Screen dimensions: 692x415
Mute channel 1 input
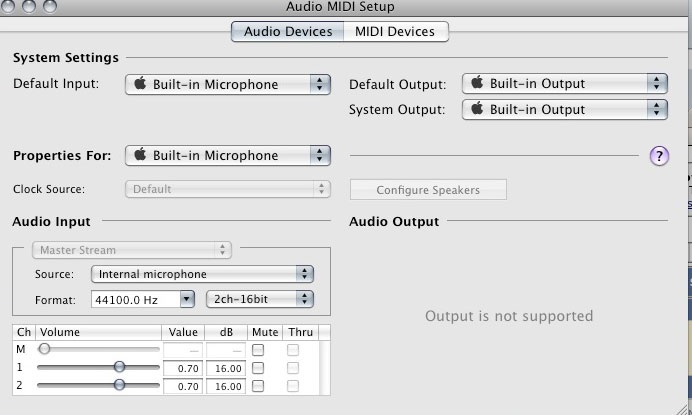point(258,368)
